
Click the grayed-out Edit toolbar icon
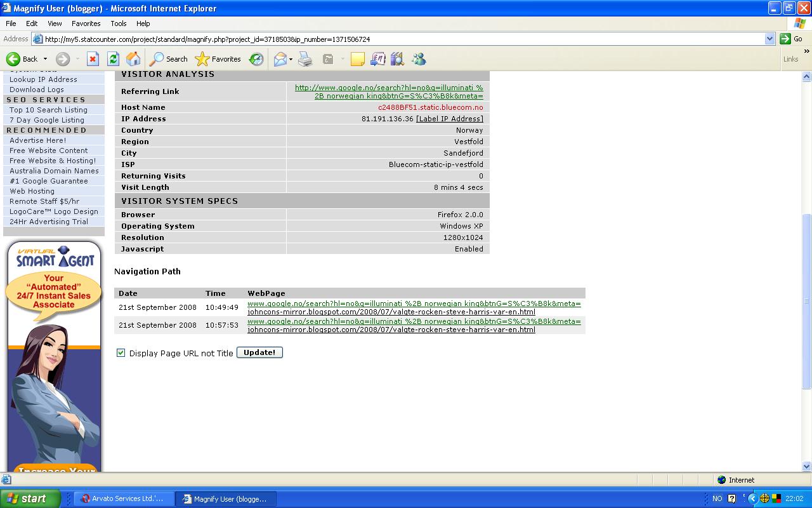(x=328, y=59)
